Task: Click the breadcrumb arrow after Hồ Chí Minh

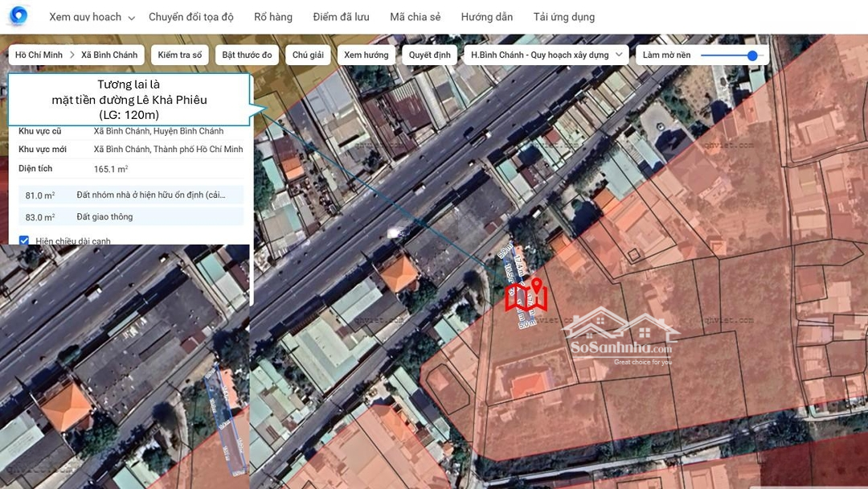Action: click(72, 55)
